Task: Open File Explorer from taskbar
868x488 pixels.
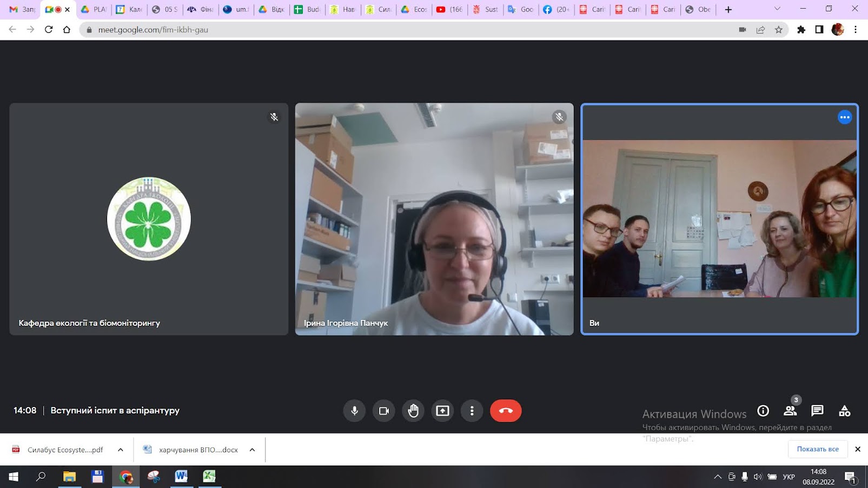Action: click(x=70, y=476)
